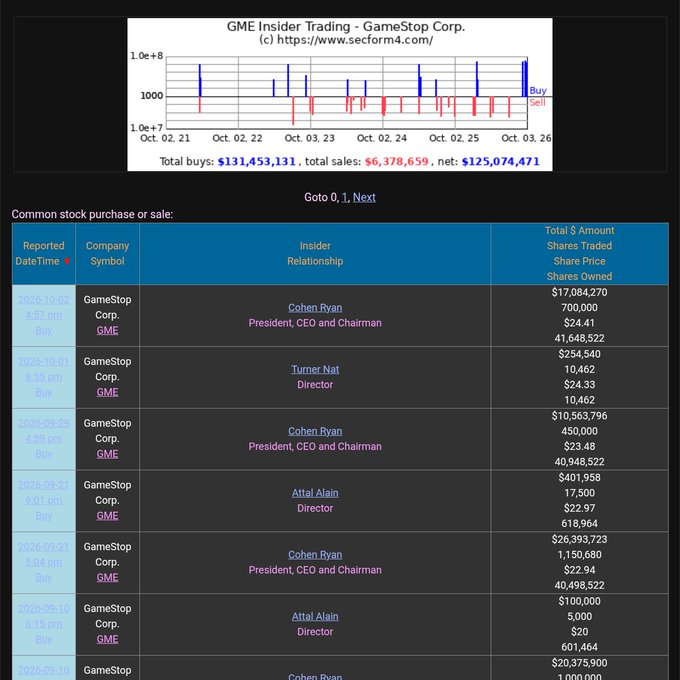Click GME symbol in the $26,393,723 row
This screenshot has height=680, width=680.
[x=107, y=577]
